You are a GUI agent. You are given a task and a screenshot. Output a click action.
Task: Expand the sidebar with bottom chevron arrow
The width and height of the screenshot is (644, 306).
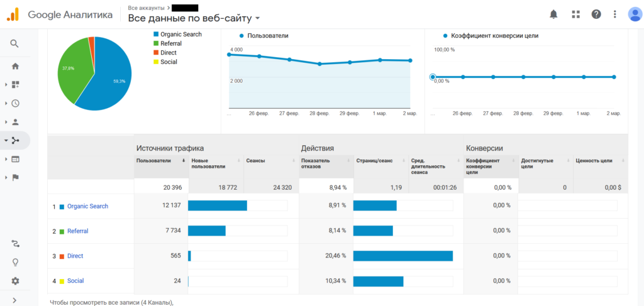click(x=14, y=300)
